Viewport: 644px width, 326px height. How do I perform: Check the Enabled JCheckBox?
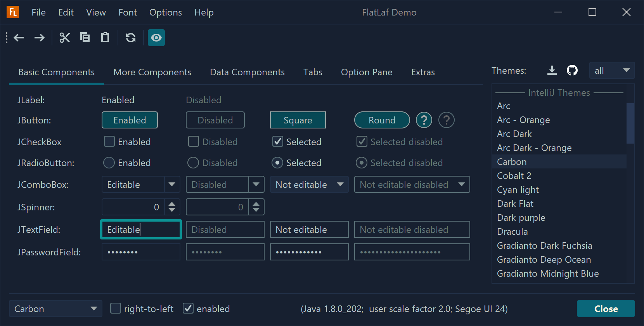coord(109,142)
